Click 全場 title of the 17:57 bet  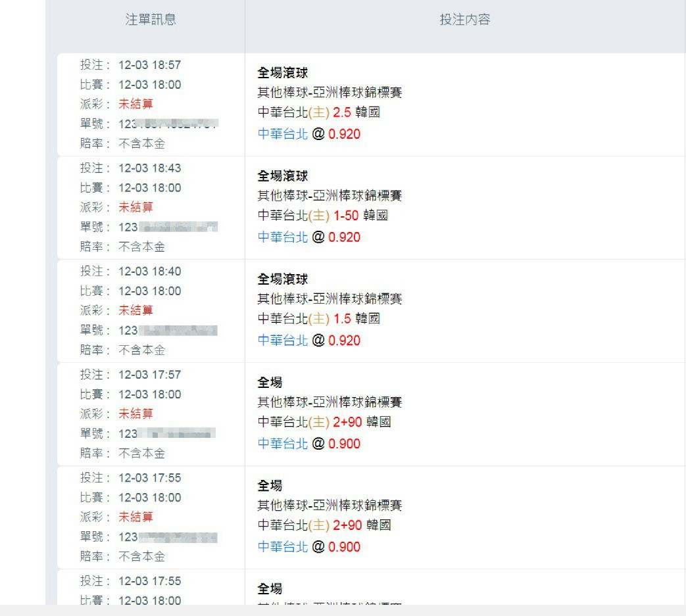[270, 382]
